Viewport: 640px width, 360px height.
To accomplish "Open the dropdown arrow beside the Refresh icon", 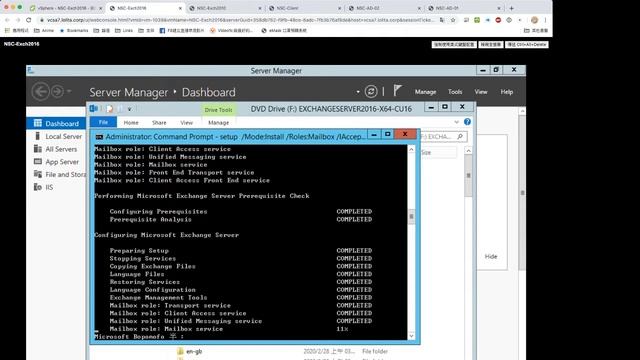I will (358, 92).
